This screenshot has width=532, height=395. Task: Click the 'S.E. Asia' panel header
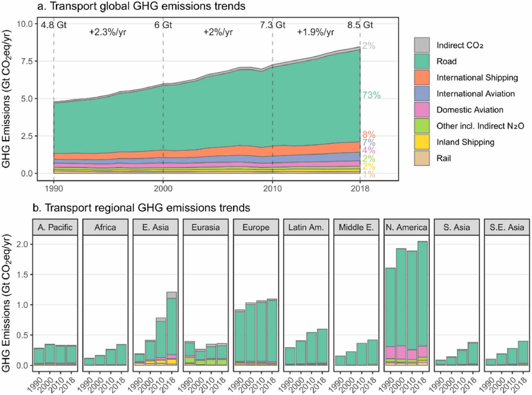507,227
